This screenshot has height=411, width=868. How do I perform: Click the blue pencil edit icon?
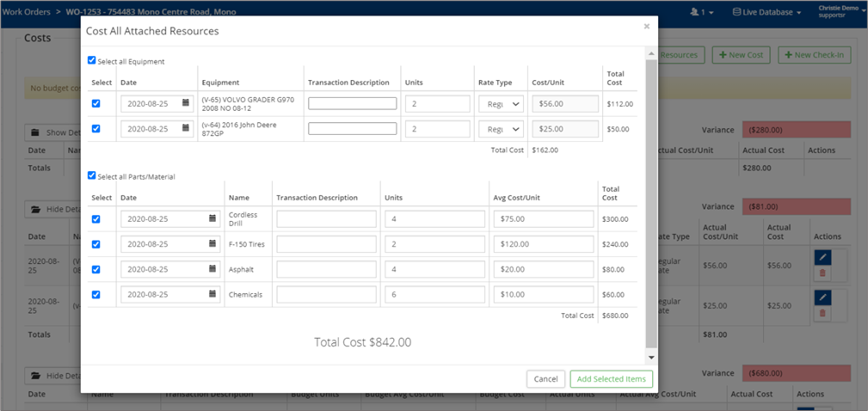tap(822, 256)
